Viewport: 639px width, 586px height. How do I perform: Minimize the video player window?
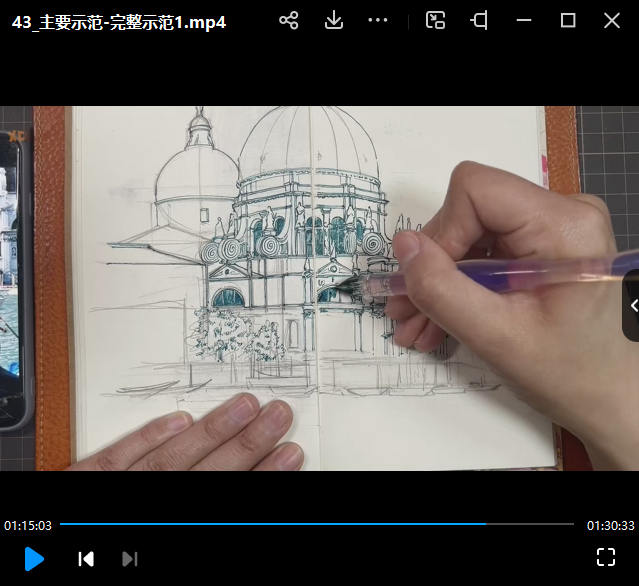click(x=524, y=21)
